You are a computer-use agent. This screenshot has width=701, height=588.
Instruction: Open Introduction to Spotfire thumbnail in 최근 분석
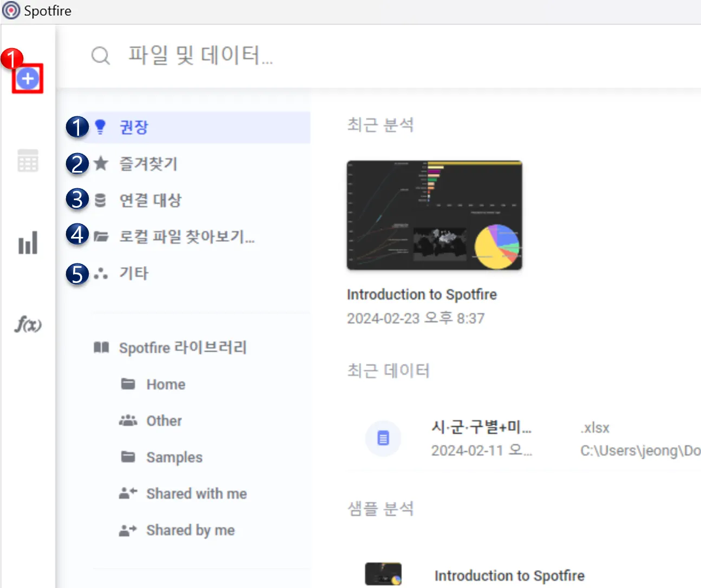(434, 215)
